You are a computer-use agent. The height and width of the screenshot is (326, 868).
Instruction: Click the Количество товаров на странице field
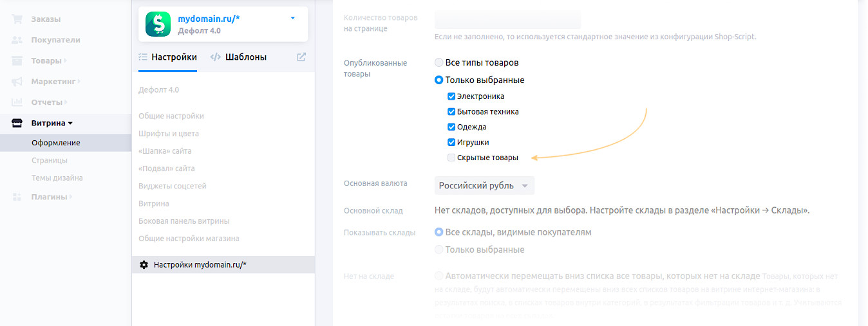click(x=507, y=19)
